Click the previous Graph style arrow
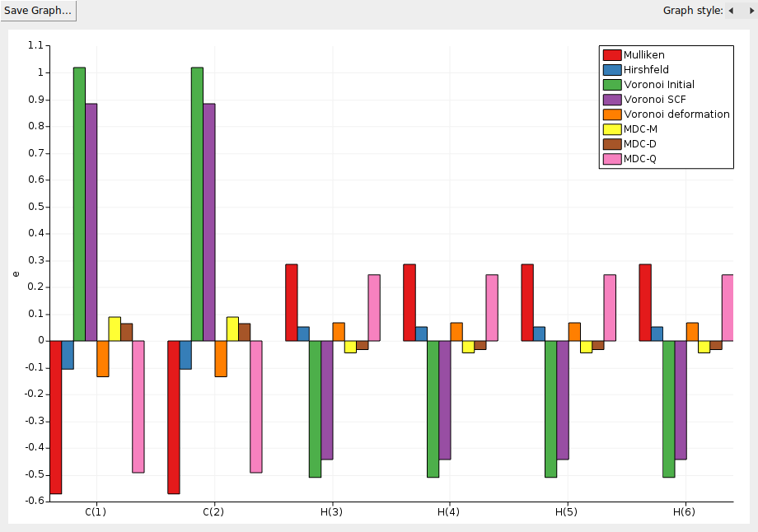This screenshot has height=532, width=758. pos(731,11)
